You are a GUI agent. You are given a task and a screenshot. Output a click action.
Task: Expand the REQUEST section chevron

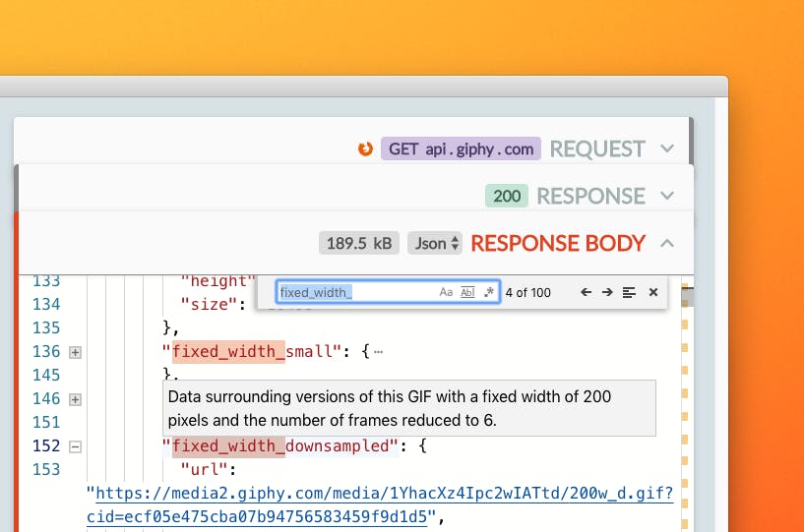[x=667, y=149]
